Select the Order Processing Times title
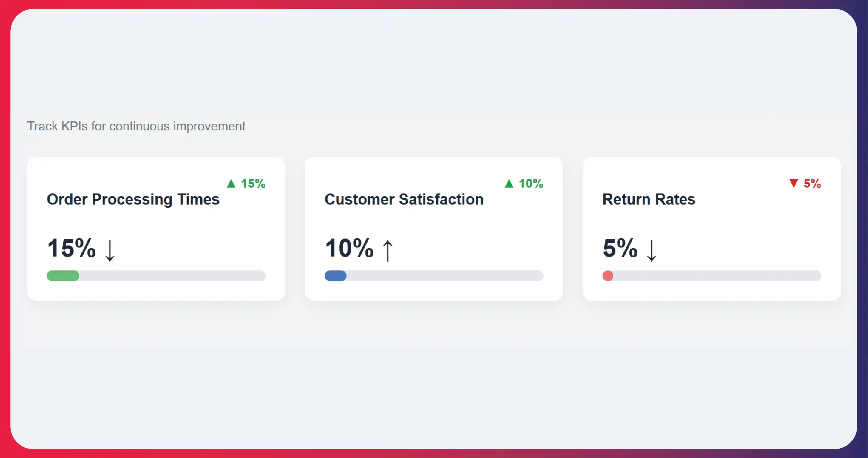This screenshot has width=868, height=458. (133, 199)
